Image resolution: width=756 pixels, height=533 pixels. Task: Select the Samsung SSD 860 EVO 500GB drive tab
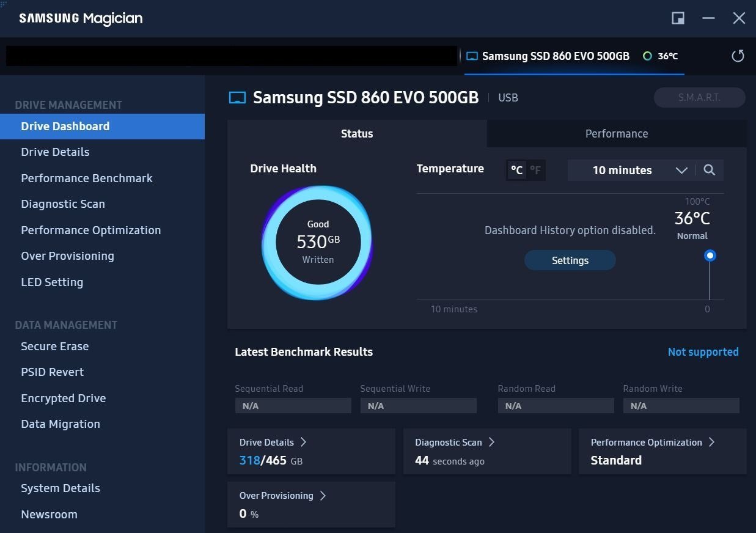click(574, 56)
